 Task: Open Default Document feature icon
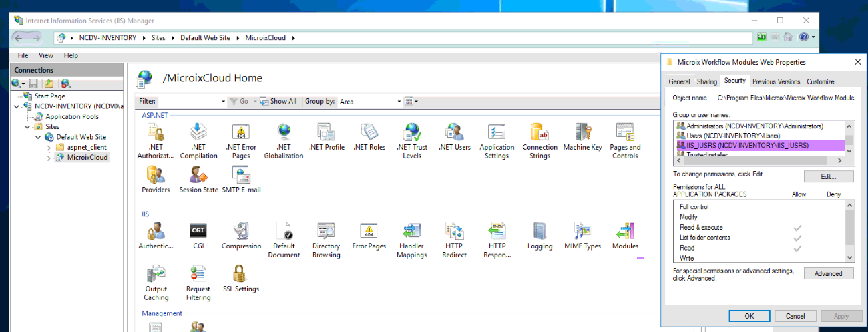coord(284,232)
